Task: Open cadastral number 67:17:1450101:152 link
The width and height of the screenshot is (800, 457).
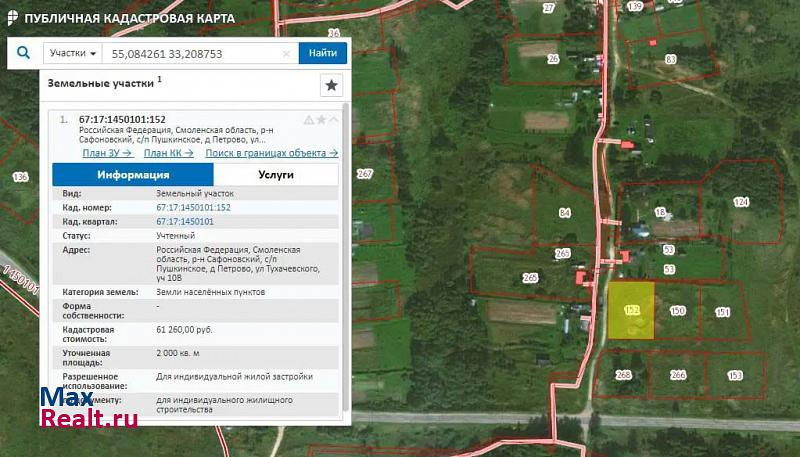Action: point(193,207)
